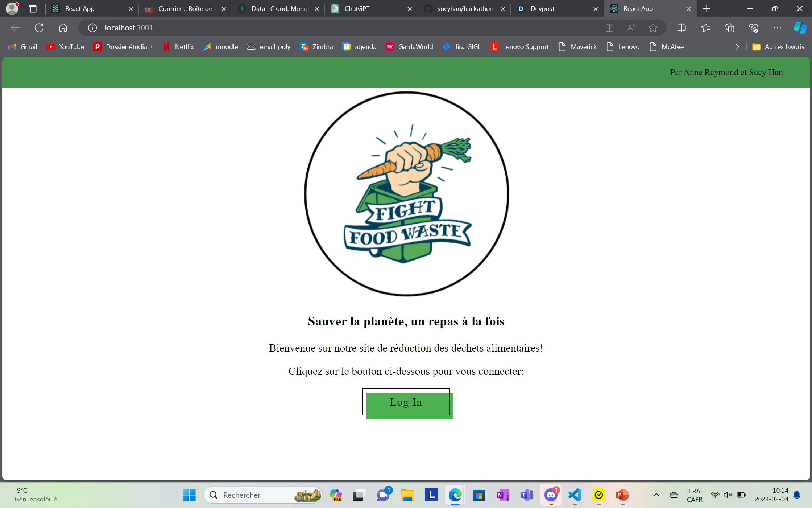Screen dimensions: 812x508
Task: Open a new browser tab
Action: point(706,9)
